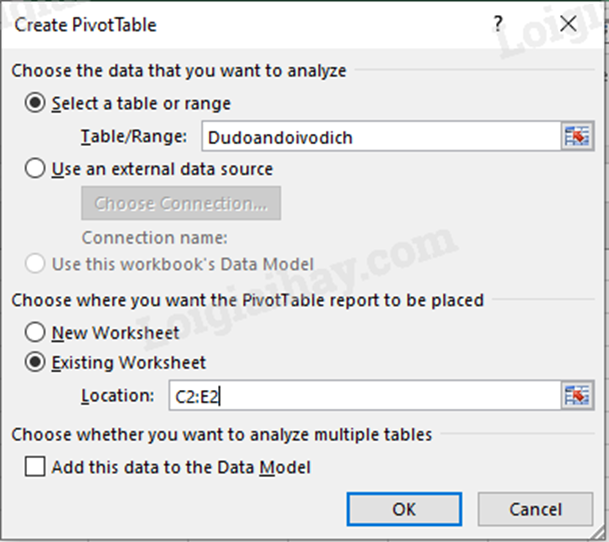
Task: Click the 'Connection name:' label
Action: point(155,238)
